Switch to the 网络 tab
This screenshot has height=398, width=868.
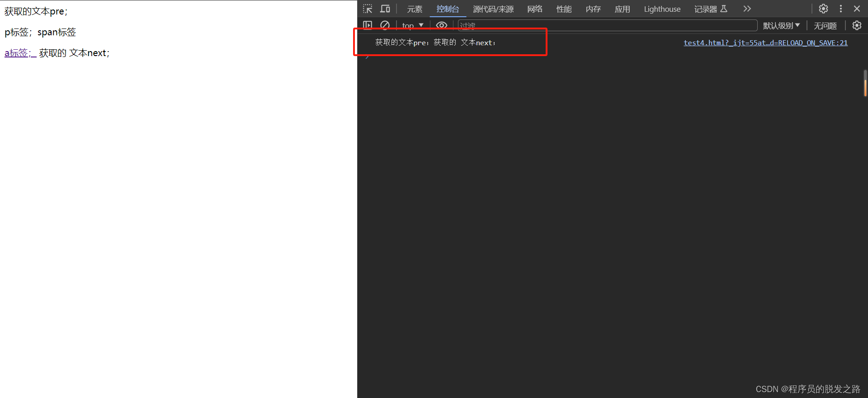tap(535, 9)
